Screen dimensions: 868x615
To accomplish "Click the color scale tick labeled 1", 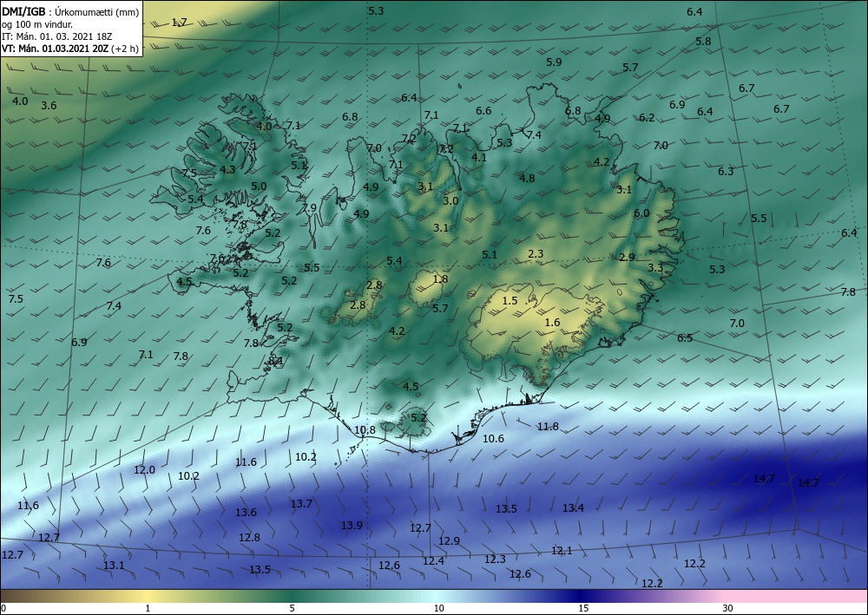I will pyautogui.click(x=148, y=608).
